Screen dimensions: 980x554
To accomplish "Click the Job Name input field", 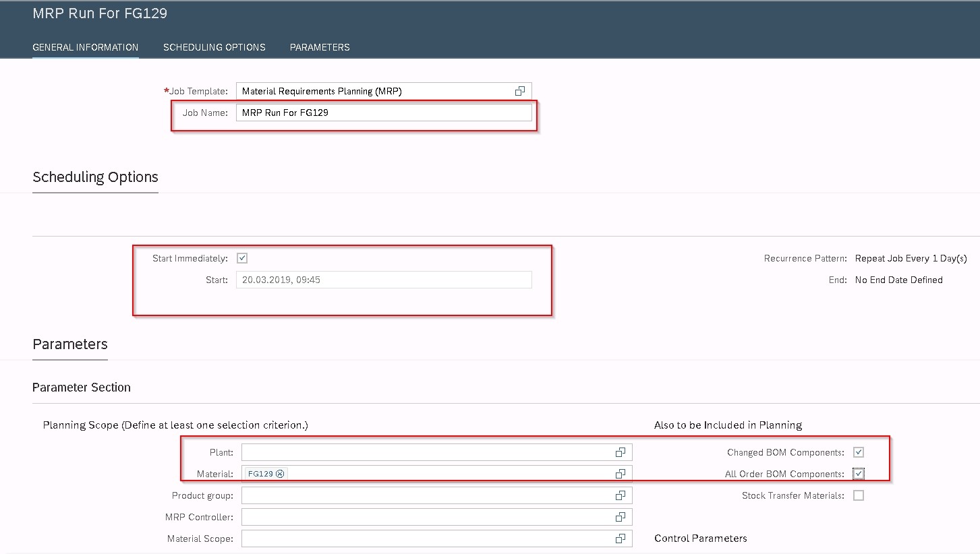I will 384,113.
